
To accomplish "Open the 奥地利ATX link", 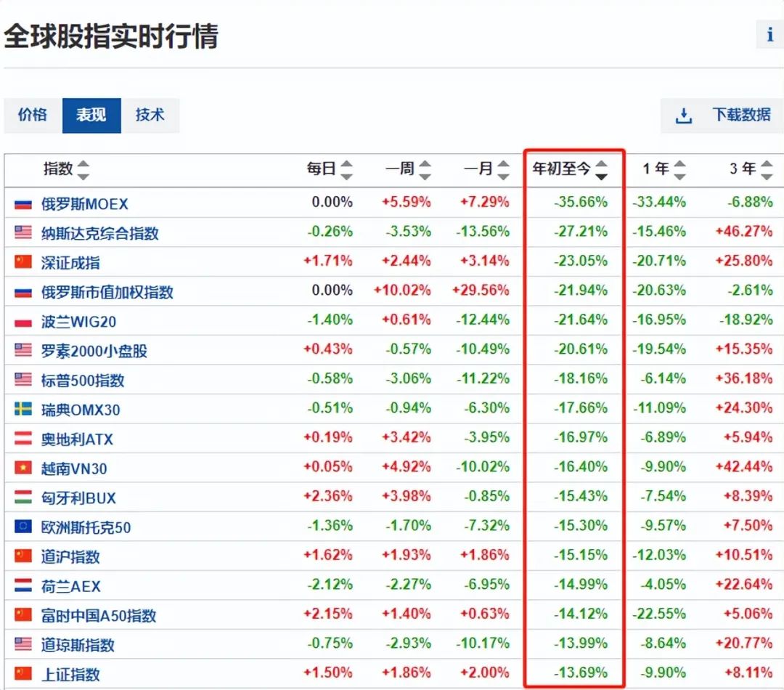I will tap(77, 439).
